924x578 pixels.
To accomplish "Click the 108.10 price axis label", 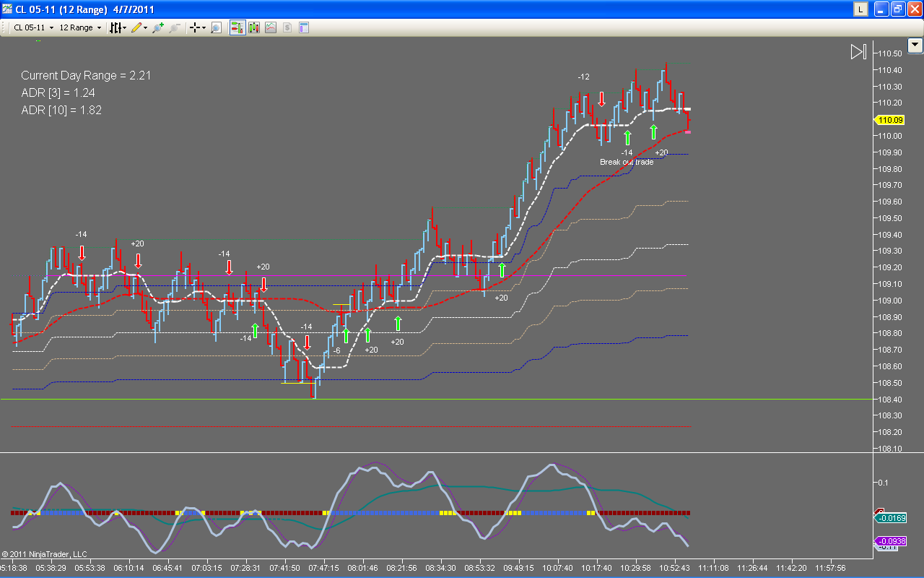I will coord(890,449).
